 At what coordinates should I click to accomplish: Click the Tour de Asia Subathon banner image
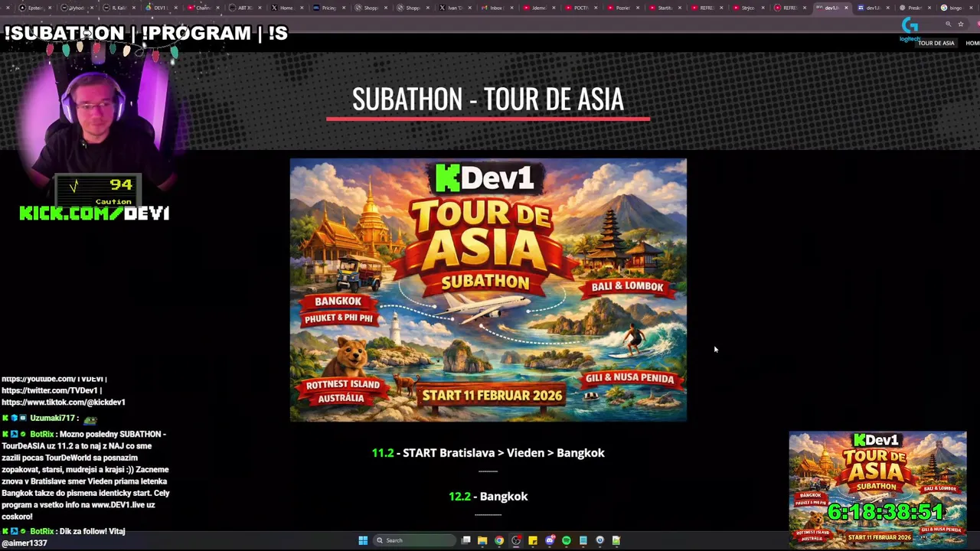click(x=488, y=290)
